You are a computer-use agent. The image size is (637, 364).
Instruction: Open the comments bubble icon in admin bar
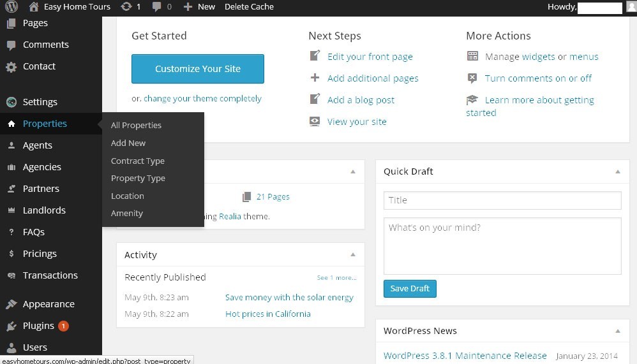(x=156, y=7)
